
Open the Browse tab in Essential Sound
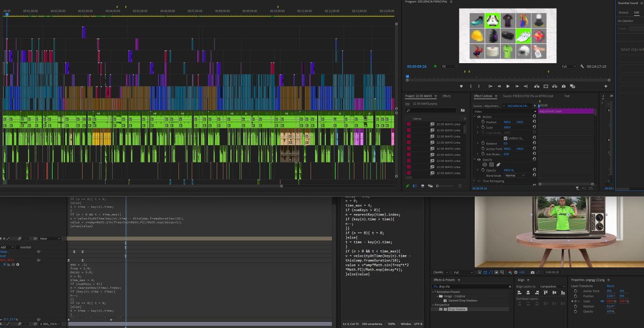(623, 12)
